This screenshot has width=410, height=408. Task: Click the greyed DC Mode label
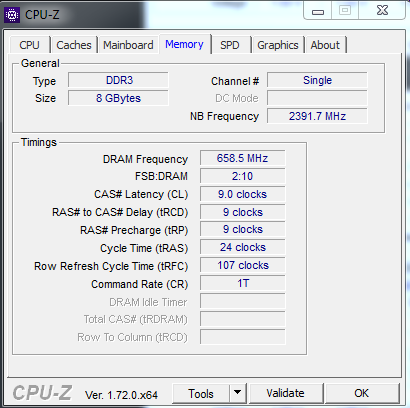pos(237,98)
